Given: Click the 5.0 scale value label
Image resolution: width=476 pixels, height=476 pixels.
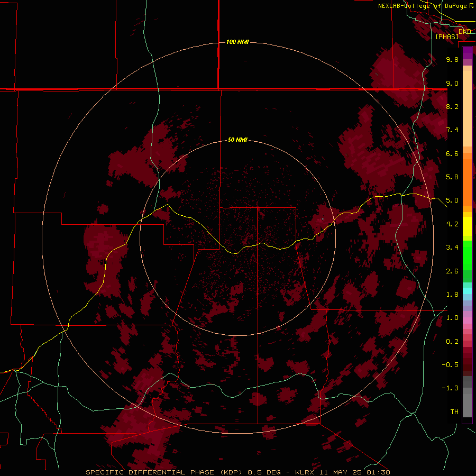Looking at the screenshot, I should pos(452,200).
